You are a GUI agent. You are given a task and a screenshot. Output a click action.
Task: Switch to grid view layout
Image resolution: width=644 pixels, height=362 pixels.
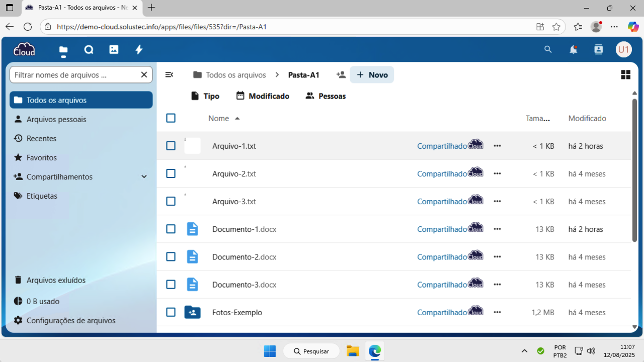(625, 75)
